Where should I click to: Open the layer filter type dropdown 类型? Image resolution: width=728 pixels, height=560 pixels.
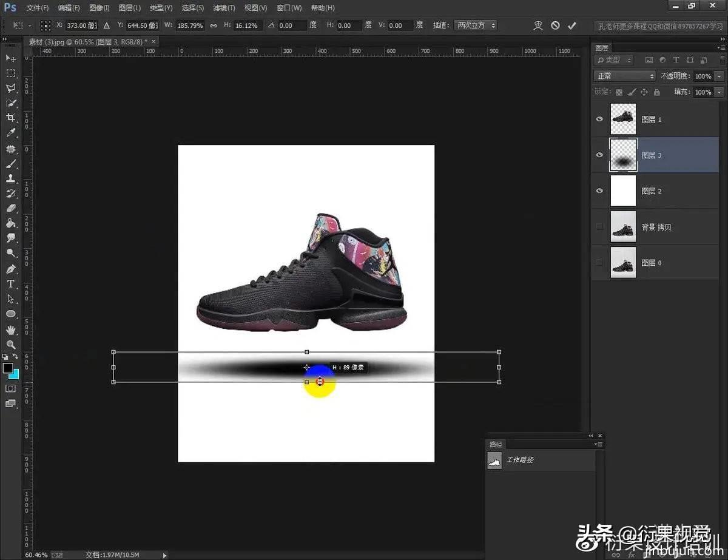point(614,60)
